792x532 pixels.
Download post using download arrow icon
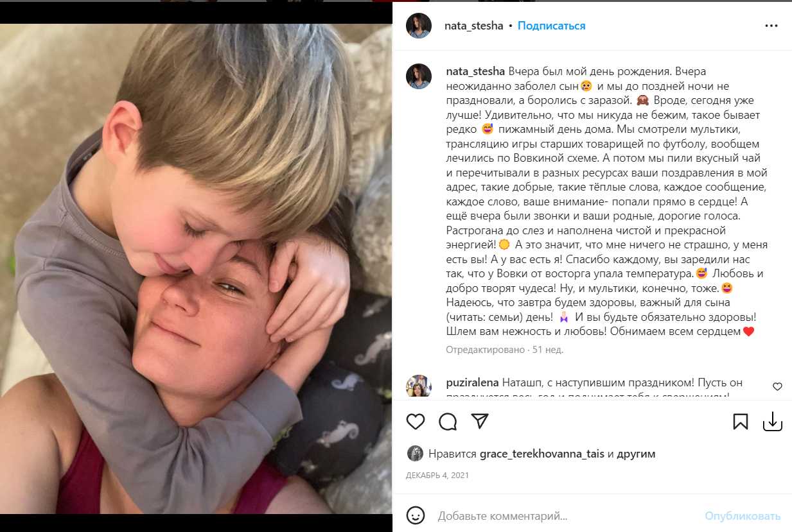772,422
